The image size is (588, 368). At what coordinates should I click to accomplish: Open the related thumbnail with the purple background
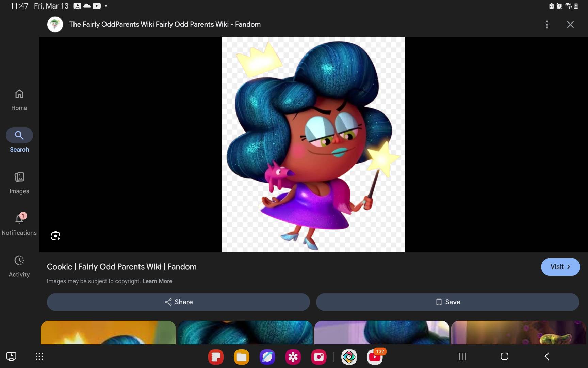pos(382,333)
